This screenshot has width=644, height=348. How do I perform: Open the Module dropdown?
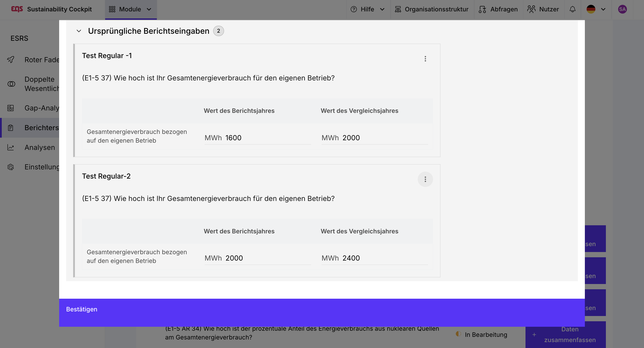(x=131, y=9)
